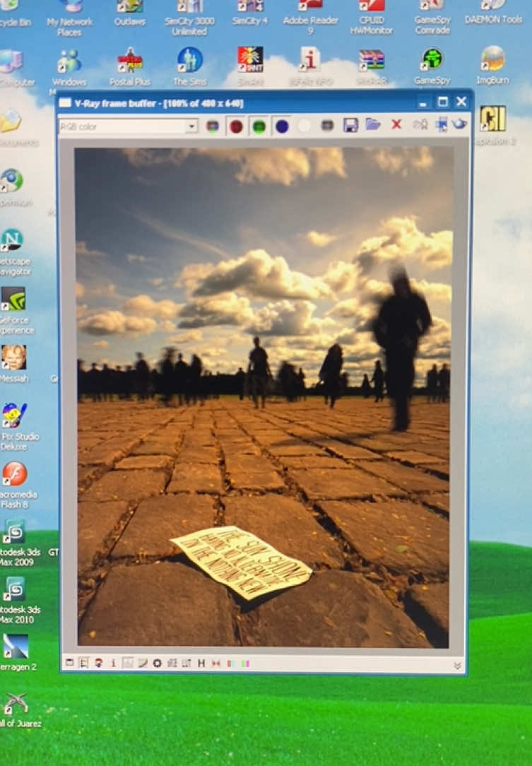Toggle the blue channel button

point(282,126)
